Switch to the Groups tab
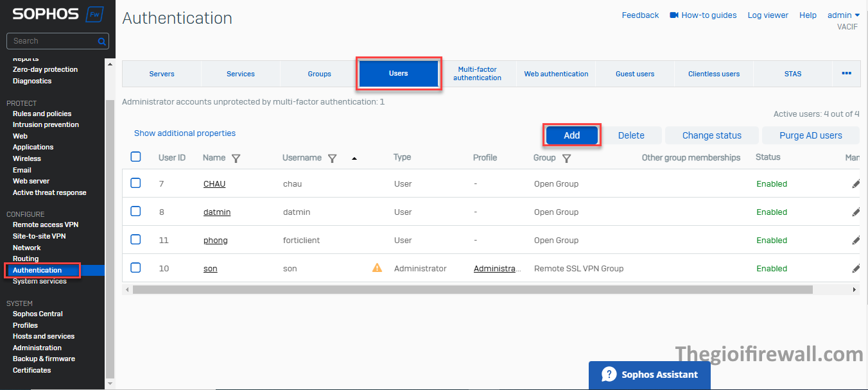Viewport: 868px width, 390px height. click(x=319, y=74)
